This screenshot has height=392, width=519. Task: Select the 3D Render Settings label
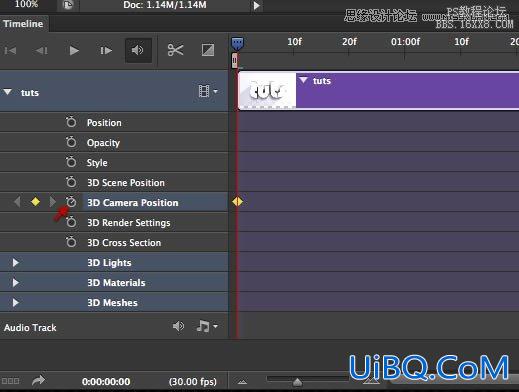[x=129, y=223]
